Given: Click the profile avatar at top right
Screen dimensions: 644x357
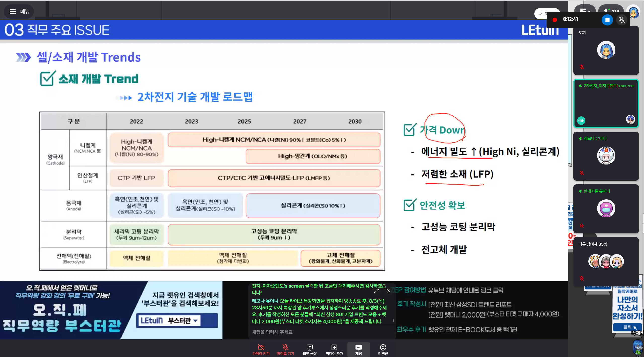Looking at the screenshot, I should (634, 12).
